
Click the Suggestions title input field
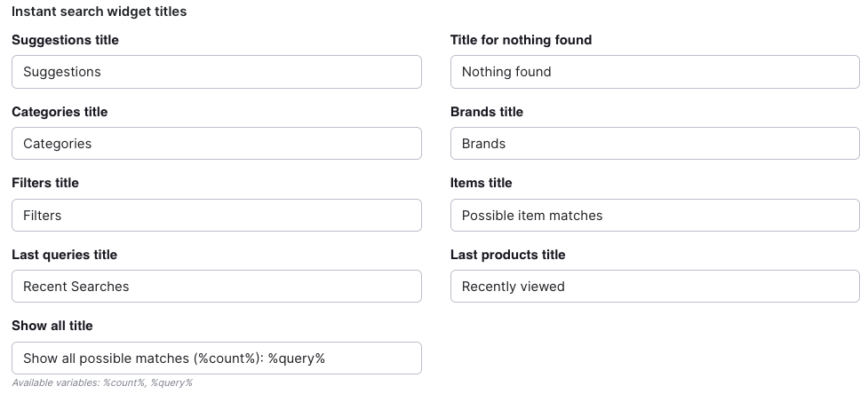pos(216,72)
